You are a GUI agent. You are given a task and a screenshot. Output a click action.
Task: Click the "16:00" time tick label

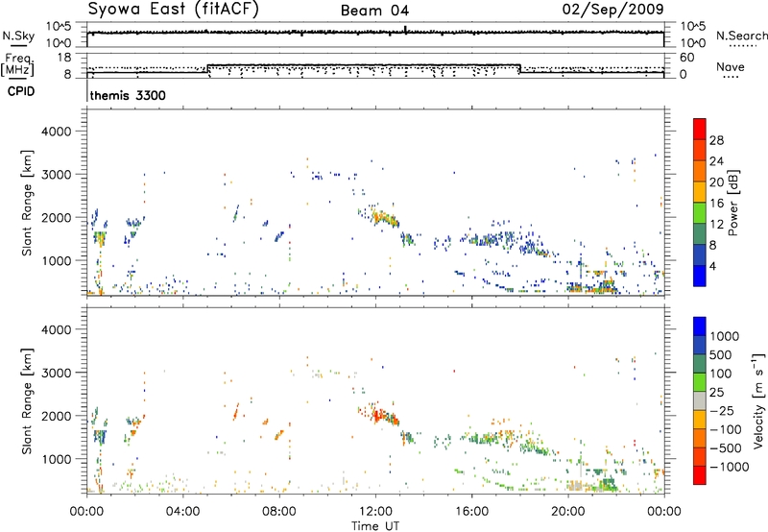tap(471, 512)
